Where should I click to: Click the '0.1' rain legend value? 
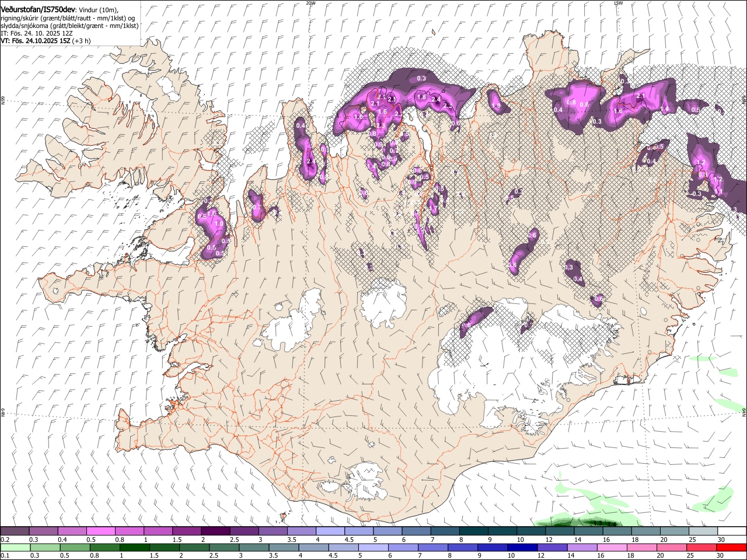4,555
